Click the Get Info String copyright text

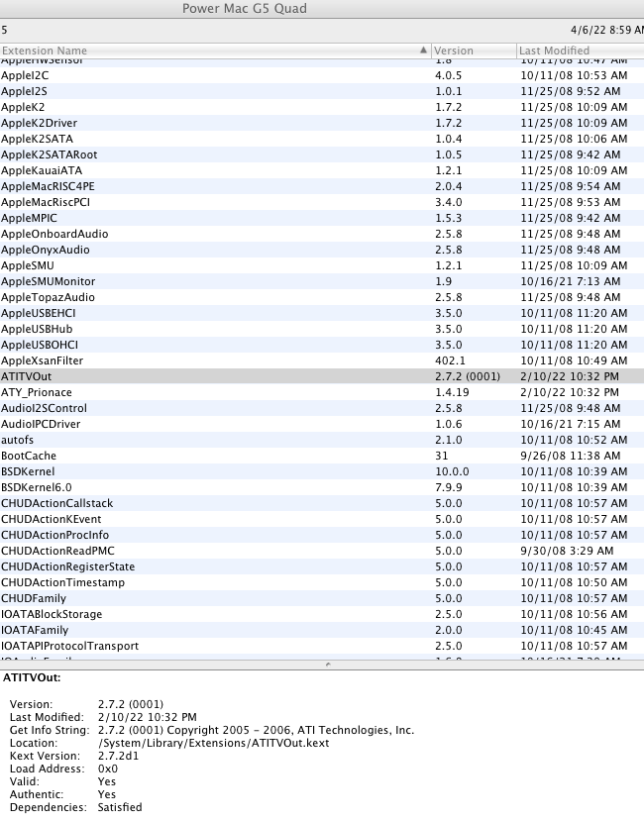coord(256,730)
